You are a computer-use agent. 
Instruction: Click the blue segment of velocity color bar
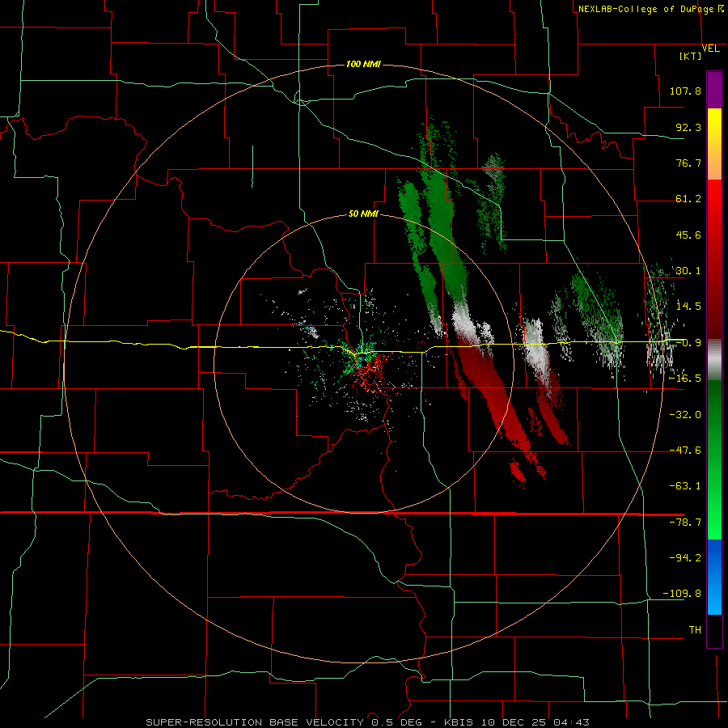pos(714,577)
